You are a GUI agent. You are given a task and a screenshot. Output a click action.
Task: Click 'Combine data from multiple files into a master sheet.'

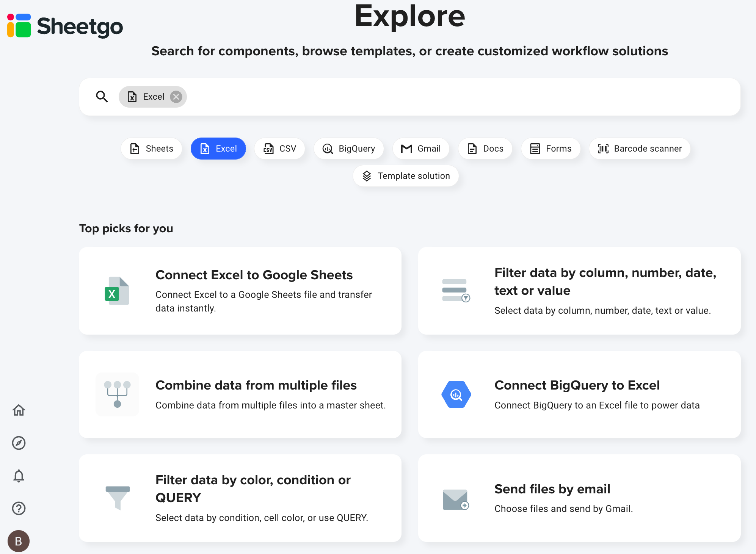(271, 405)
